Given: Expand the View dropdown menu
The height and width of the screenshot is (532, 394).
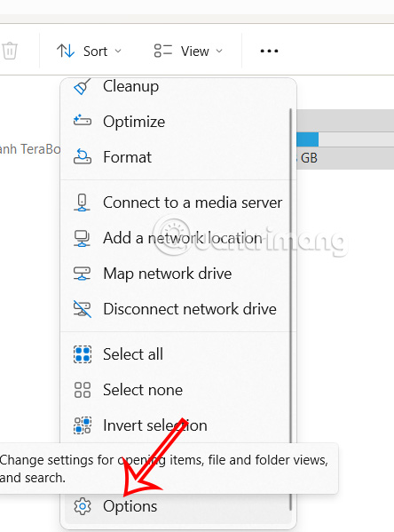Looking at the screenshot, I should click(x=188, y=52).
